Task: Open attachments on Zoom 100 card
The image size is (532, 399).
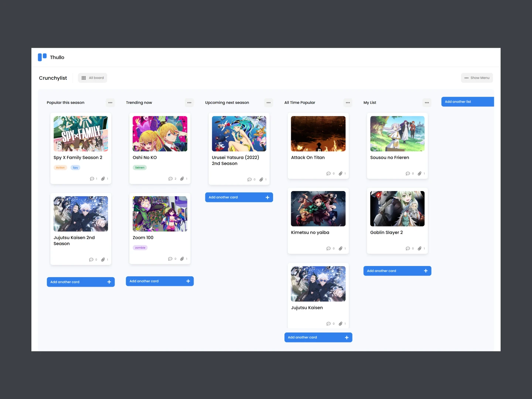Action: pyautogui.click(x=182, y=259)
